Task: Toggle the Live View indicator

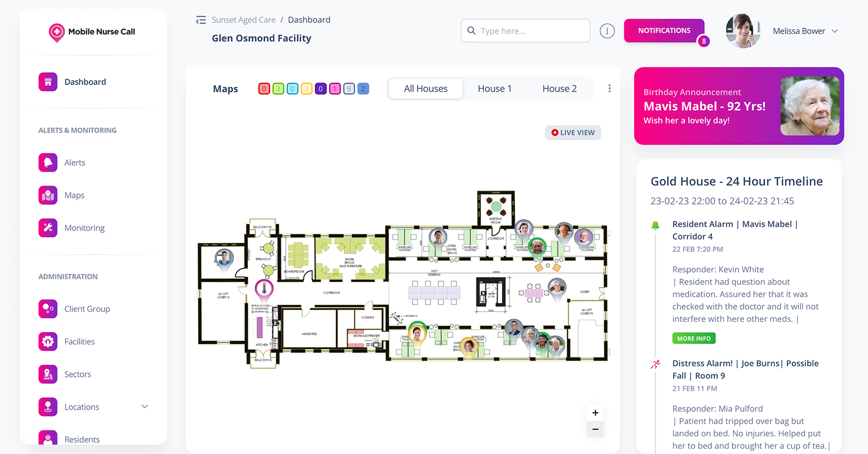Action: click(x=573, y=133)
